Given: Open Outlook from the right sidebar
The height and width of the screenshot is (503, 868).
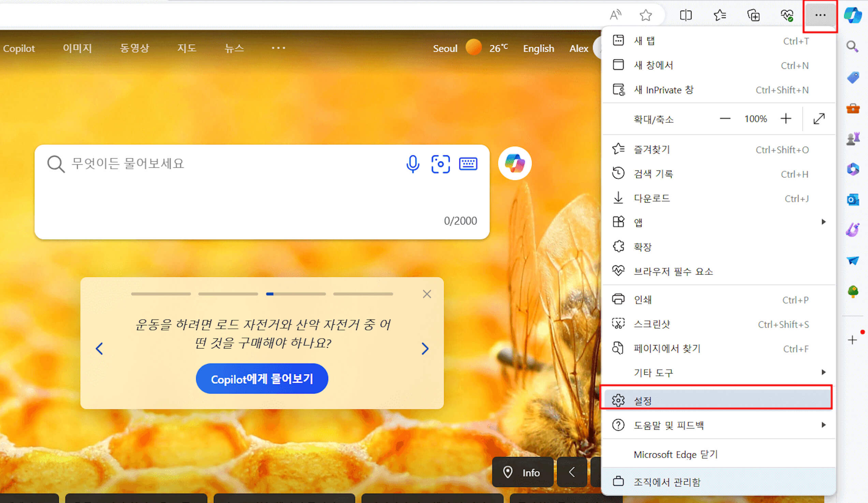Looking at the screenshot, I should click(853, 200).
